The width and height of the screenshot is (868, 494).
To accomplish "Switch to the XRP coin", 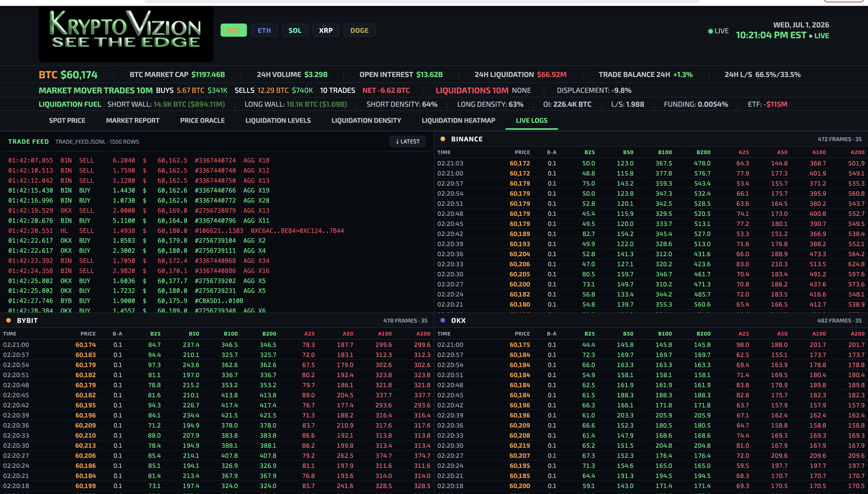I will tap(326, 30).
